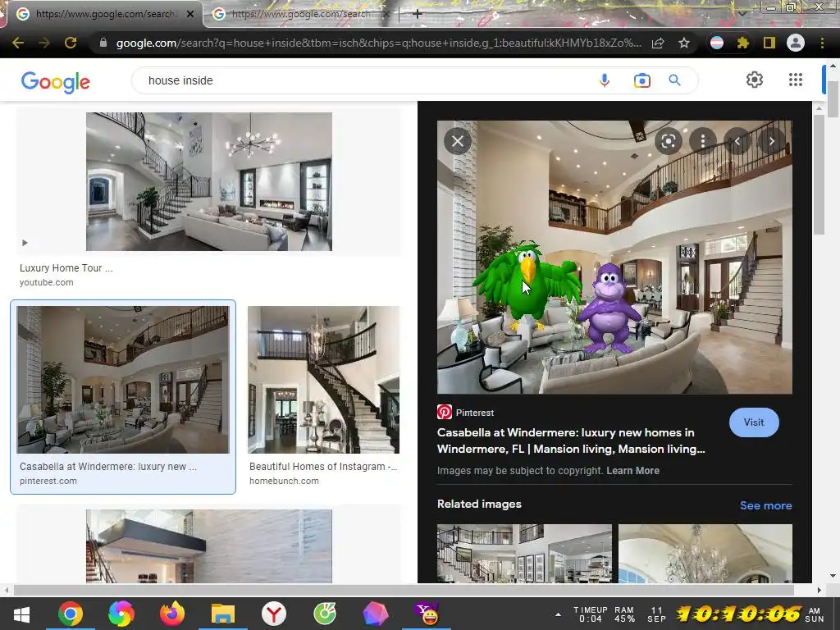This screenshot has width=840, height=630.
Task: Open Windows Start button
Action: 21,614
